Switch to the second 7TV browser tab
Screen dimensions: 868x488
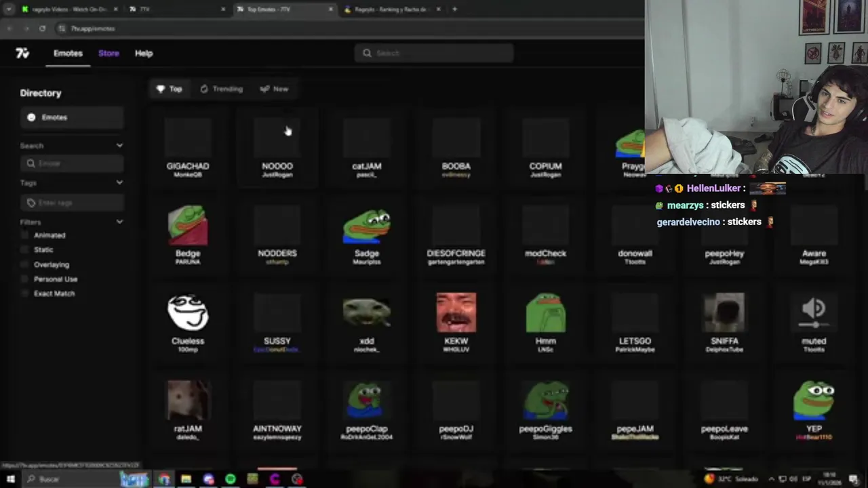pos(176,9)
